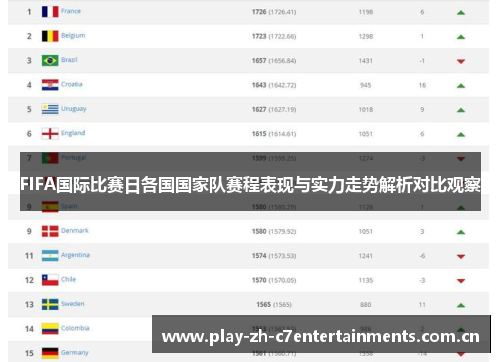Click rank change -6 in Argentina row
Viewport: 500px width, 362px height.
point(422,256)
